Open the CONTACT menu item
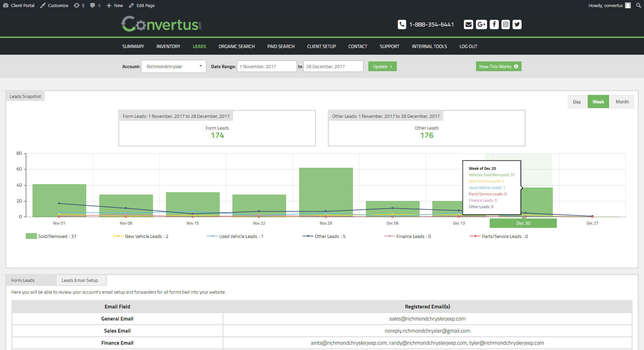 pyautogui.click(x=358, y=46)
